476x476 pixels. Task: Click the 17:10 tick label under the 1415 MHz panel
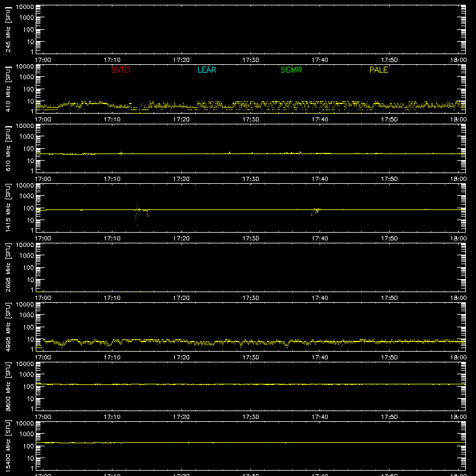(112, 239)
